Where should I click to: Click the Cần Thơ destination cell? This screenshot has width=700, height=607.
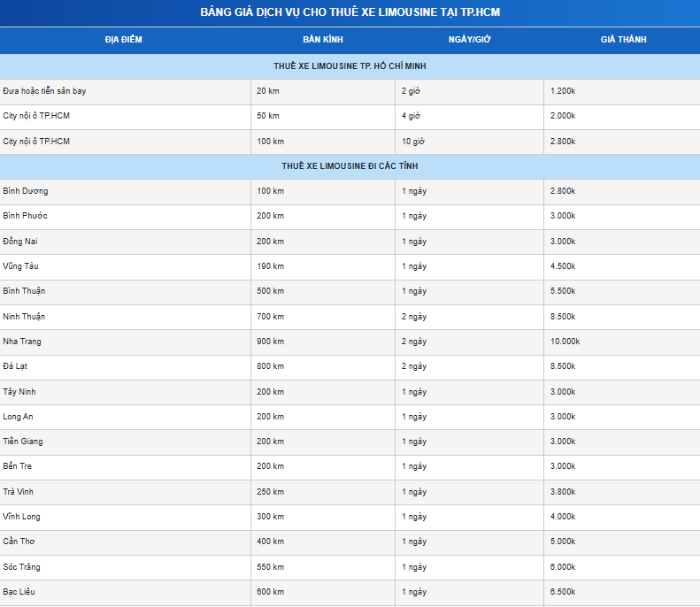click(x=125, y=542)
